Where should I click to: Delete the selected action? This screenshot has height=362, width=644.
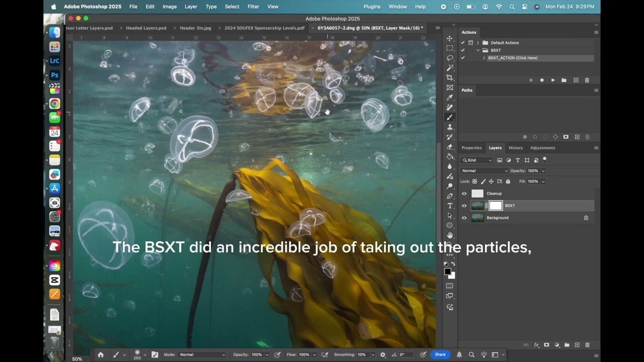(x=587, y=80)
